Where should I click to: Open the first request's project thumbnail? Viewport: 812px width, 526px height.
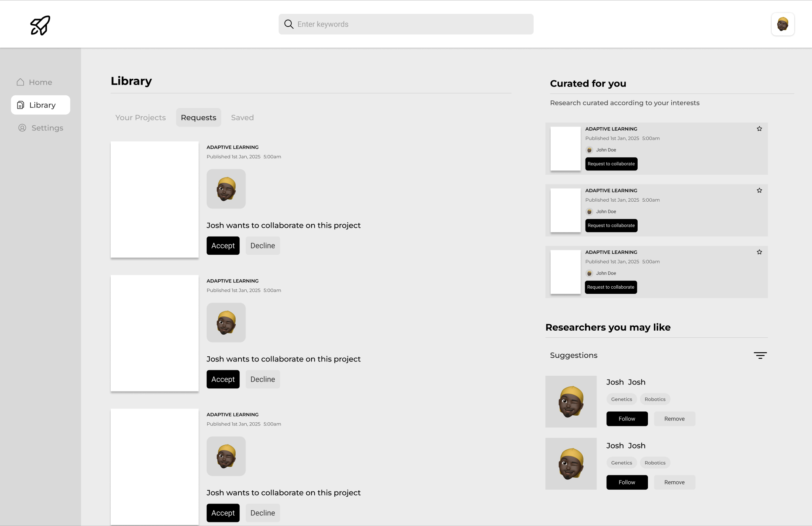tap(155, 199)
